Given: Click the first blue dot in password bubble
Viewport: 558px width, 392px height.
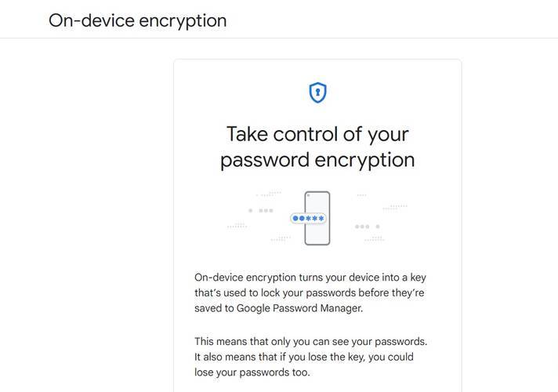Looking at the screenshot, I should 297,218.
